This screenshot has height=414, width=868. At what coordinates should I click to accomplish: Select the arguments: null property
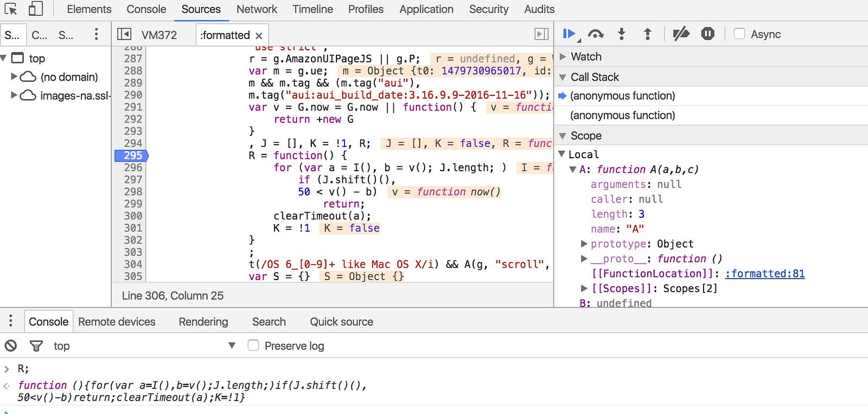(636, 184)
